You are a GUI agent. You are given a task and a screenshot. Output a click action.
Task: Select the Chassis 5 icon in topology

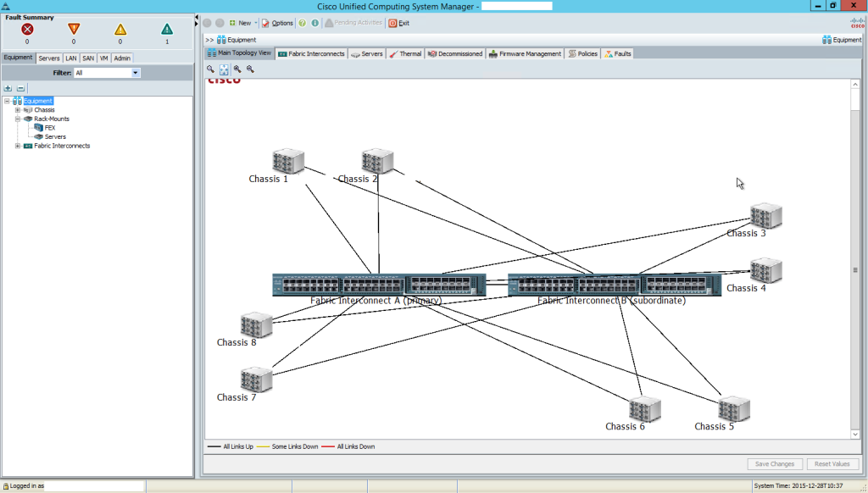[x=734, y=409]
